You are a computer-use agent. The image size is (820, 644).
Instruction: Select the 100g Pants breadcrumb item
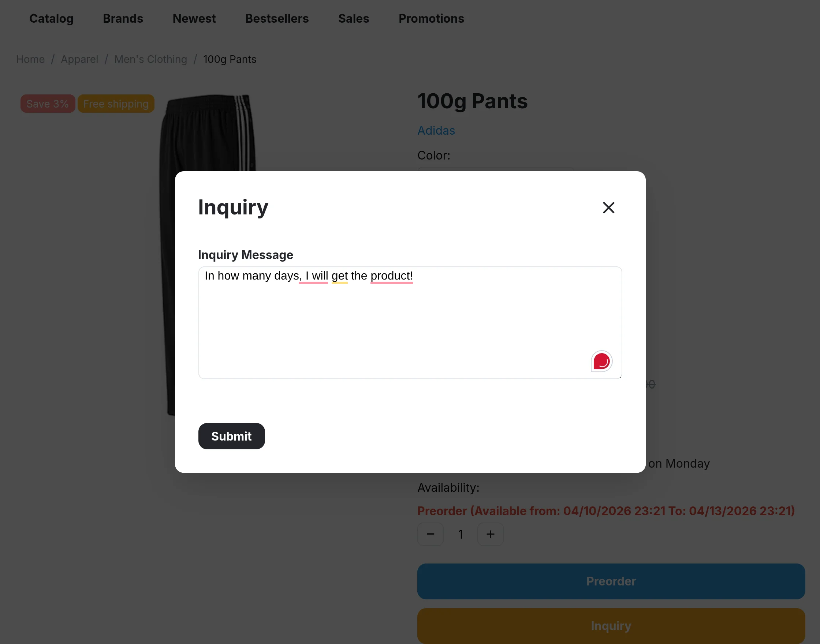(229, 59)
